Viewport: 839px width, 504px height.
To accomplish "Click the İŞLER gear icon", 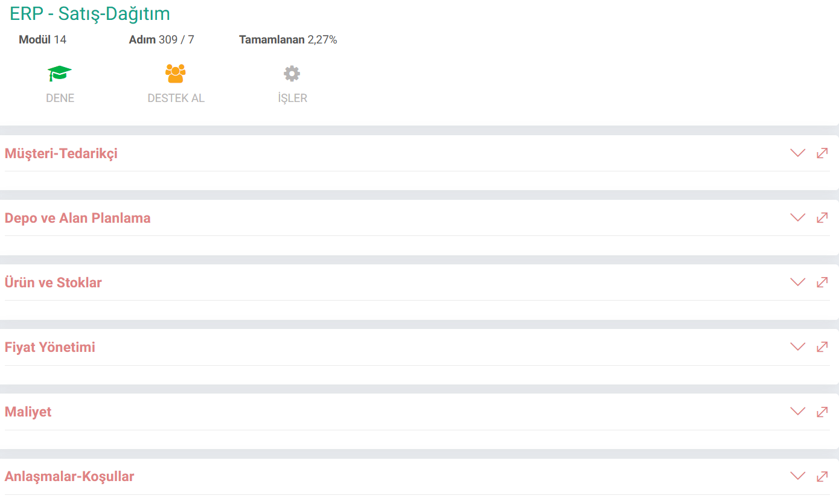I will 292,74.
